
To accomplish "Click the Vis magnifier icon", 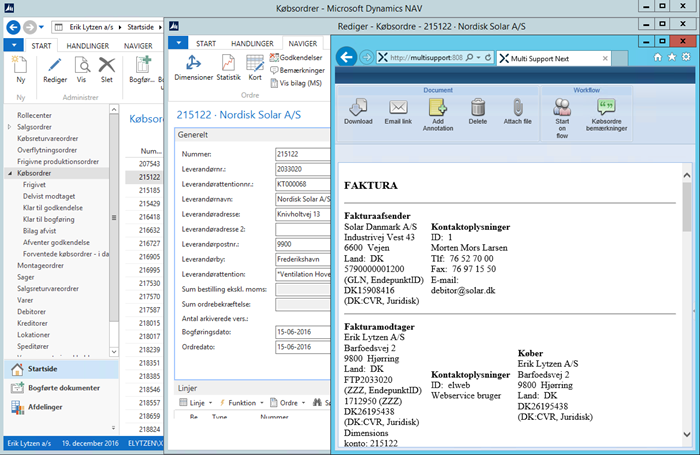I will click(82, 66).
